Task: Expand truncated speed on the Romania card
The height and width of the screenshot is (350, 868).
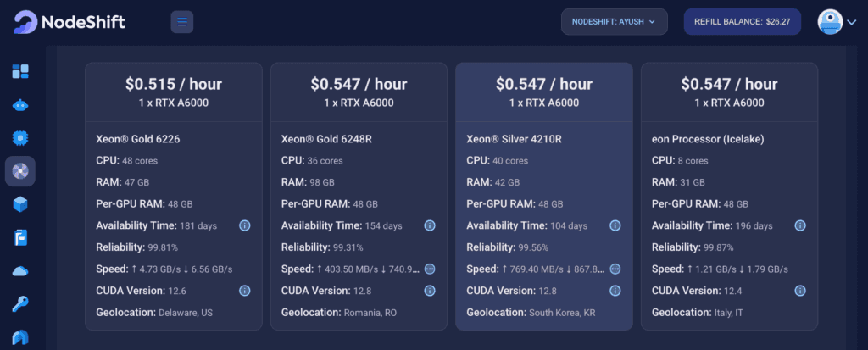Action: pyautogui.click(x=430, y=269)
